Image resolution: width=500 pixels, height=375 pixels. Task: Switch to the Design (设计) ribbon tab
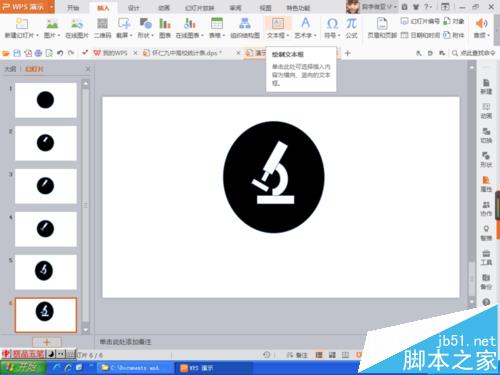(x=133, y=8)
